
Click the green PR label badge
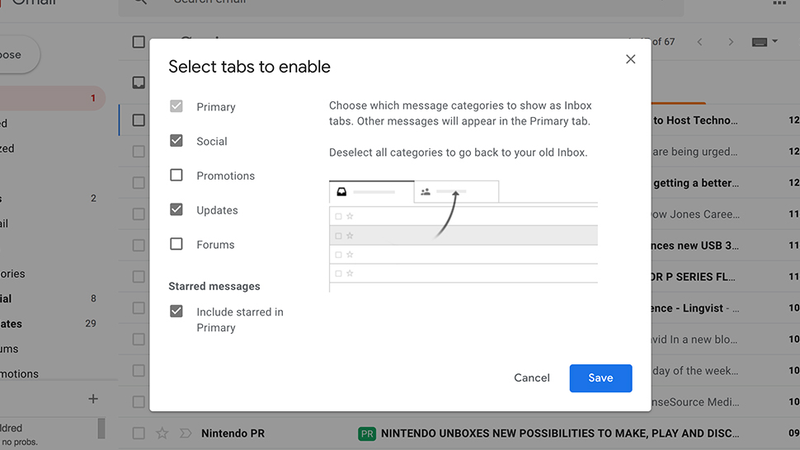point(367,434)
